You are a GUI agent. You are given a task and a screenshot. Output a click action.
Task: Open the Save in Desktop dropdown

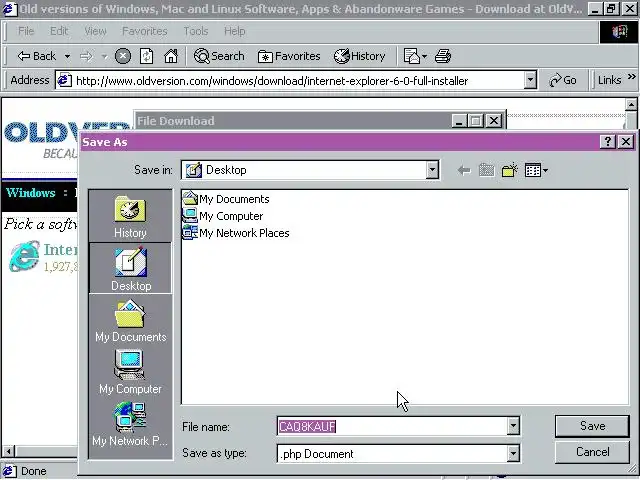[x=432, y=169]
